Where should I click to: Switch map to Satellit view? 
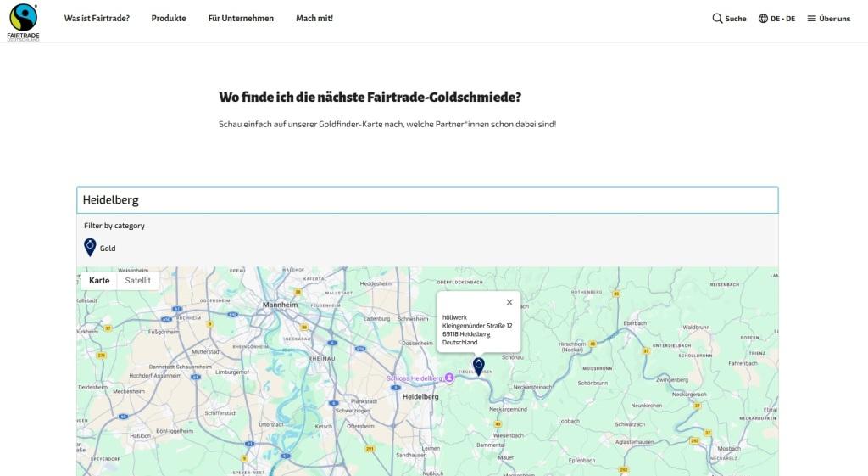point(138,280)
